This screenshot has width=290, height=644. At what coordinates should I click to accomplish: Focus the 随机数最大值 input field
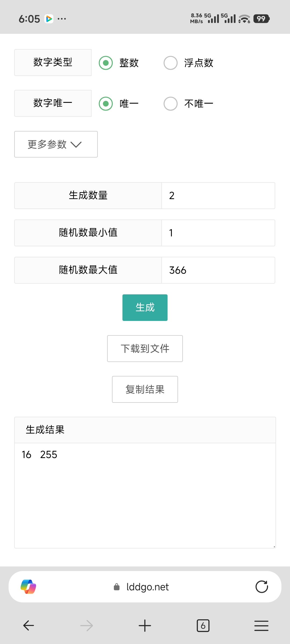point(218,270)
